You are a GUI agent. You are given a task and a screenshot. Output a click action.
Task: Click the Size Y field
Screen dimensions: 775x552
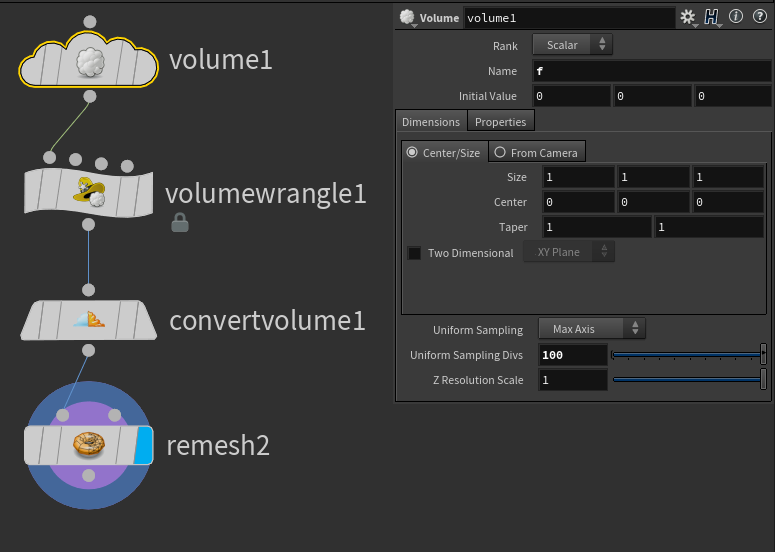(x=653, y=177)
